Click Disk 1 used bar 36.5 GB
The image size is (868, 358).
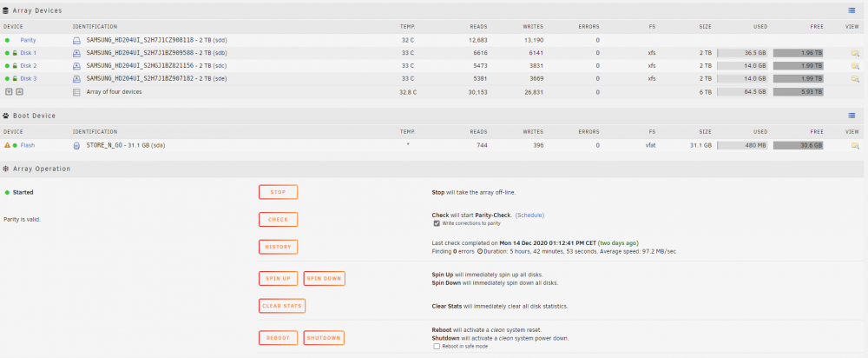tap(742, 53)
